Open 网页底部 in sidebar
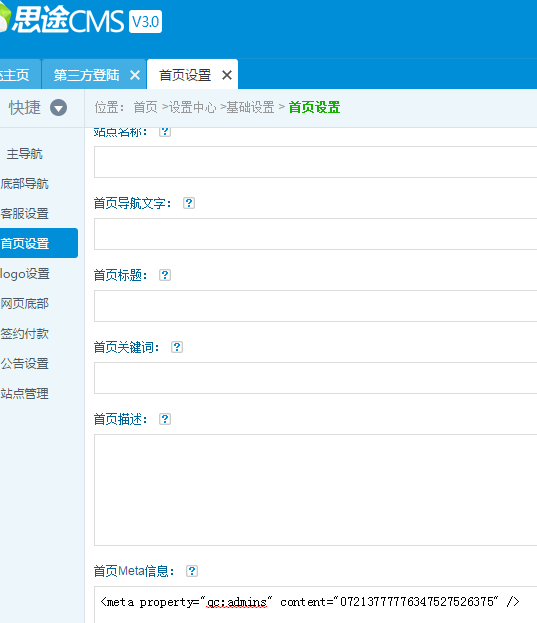 pos(25,304)
